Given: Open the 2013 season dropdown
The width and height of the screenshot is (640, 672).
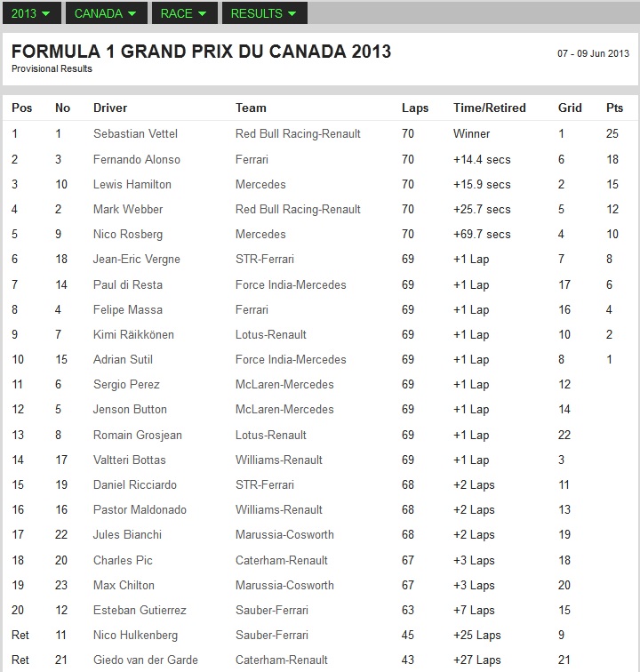Looking at the screenshot, I should (32, 13).
